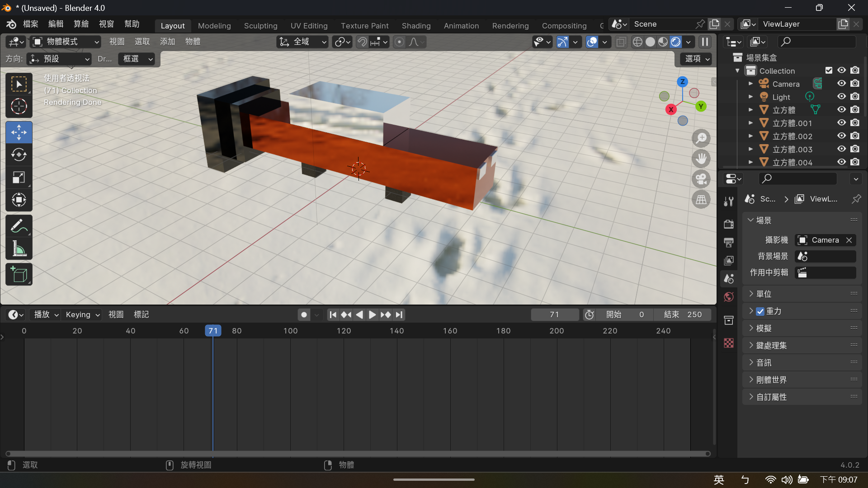Image resolution: width=868 pixels, height=488 pixels.
Task: Expand the 單位 units panel
Action: [x=802, y=294]
